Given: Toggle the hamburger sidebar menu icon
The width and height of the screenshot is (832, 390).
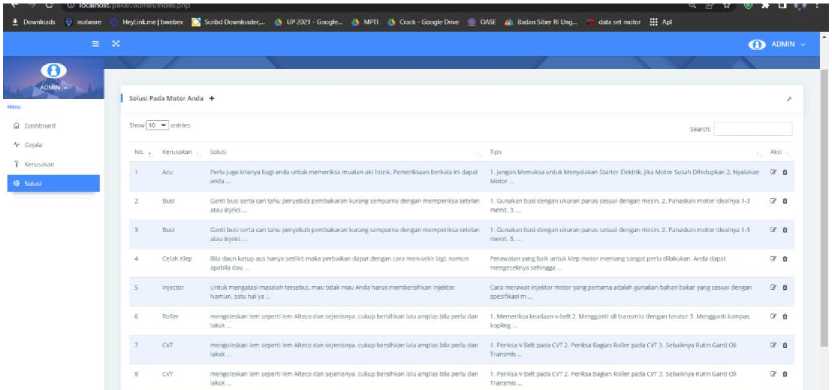Looking at the screenshot, I should pyautogui.click(x=96, y=44).
